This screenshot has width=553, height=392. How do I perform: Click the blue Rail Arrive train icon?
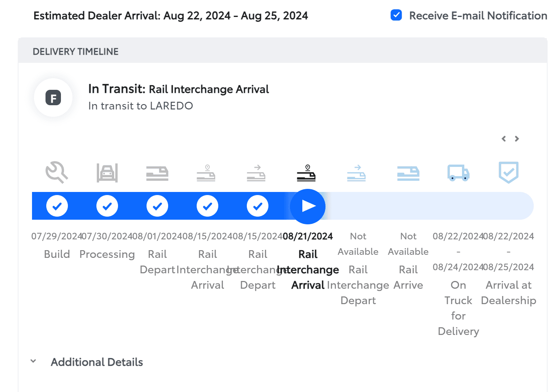coord(408,173)
